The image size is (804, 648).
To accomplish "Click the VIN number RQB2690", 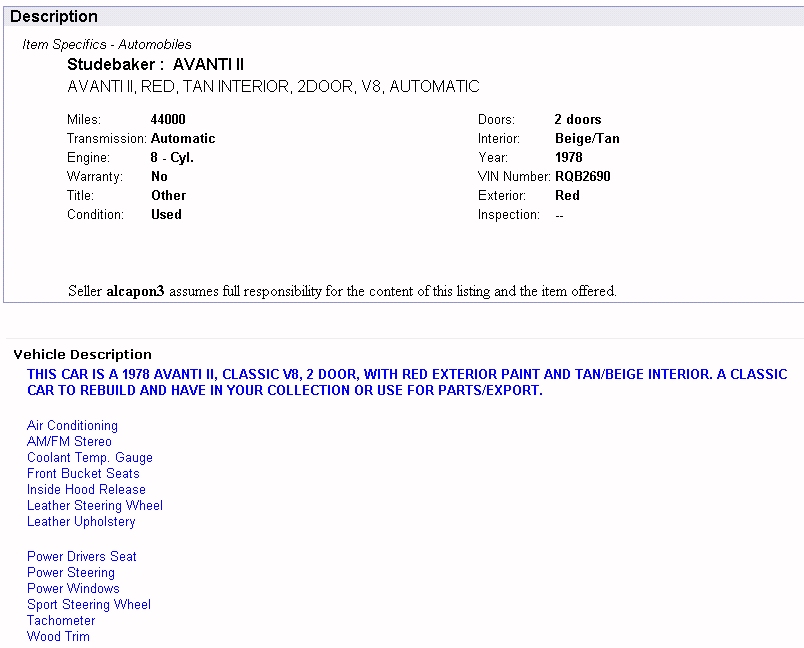I will (582, 177).
